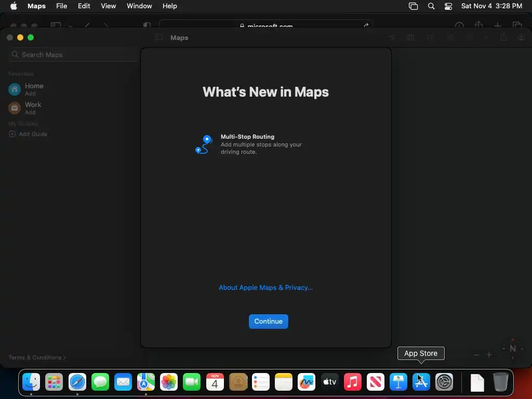
Task: Click the Share icon in Maps toolbar
Action: click(503, 37)
